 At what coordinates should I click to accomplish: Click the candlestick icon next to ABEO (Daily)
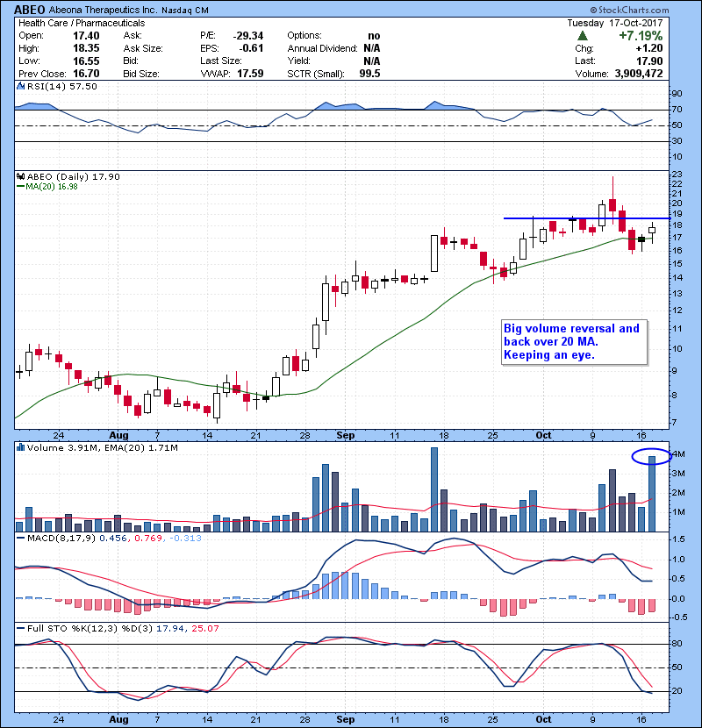tap(20, 176)
